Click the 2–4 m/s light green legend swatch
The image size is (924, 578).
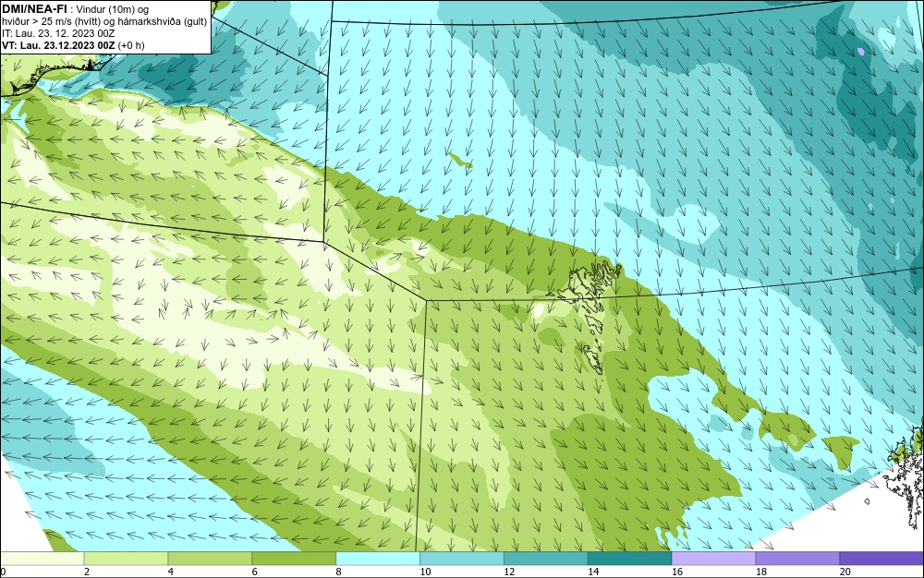[x=126, y=559]
